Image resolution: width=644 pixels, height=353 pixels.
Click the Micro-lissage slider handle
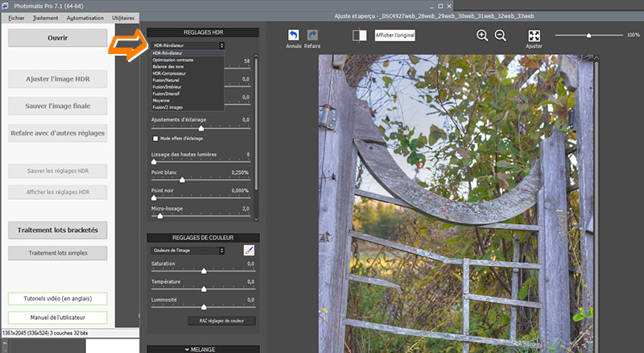pyautogui.click(x=160, y=216)
